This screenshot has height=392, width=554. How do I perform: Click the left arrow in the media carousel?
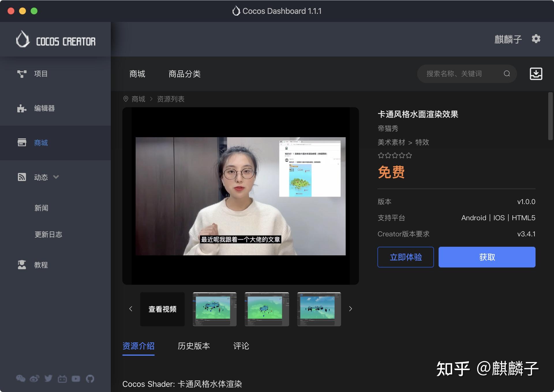(131, 309)
